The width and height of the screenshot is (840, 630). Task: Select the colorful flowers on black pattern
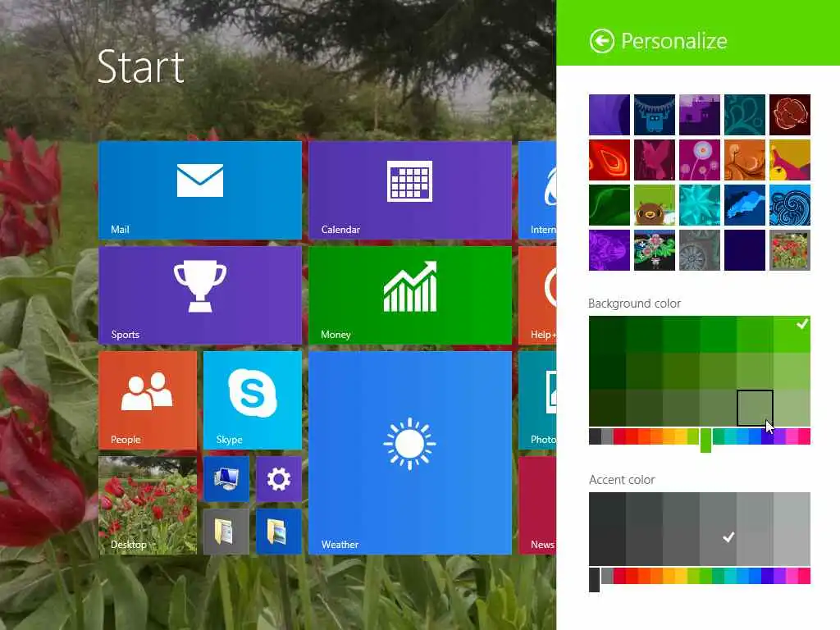point(654,250)
